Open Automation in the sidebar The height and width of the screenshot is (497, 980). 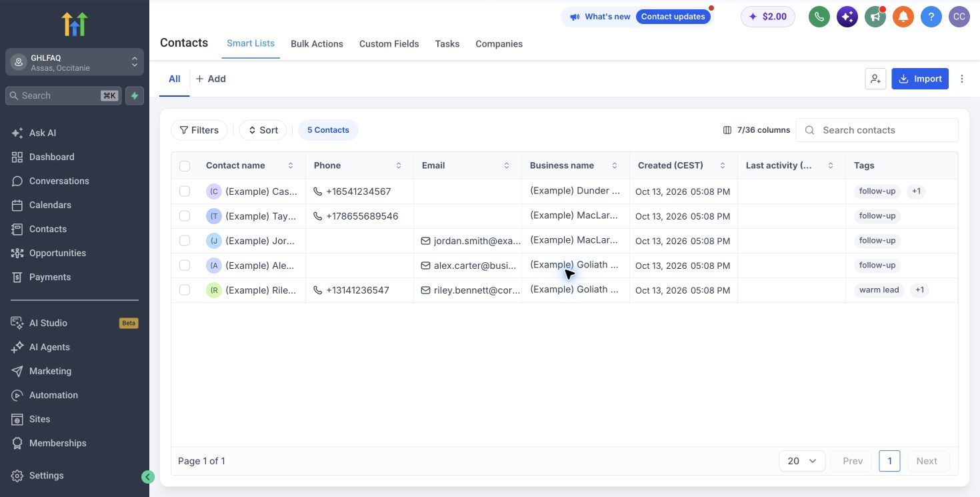coord(53,395)
